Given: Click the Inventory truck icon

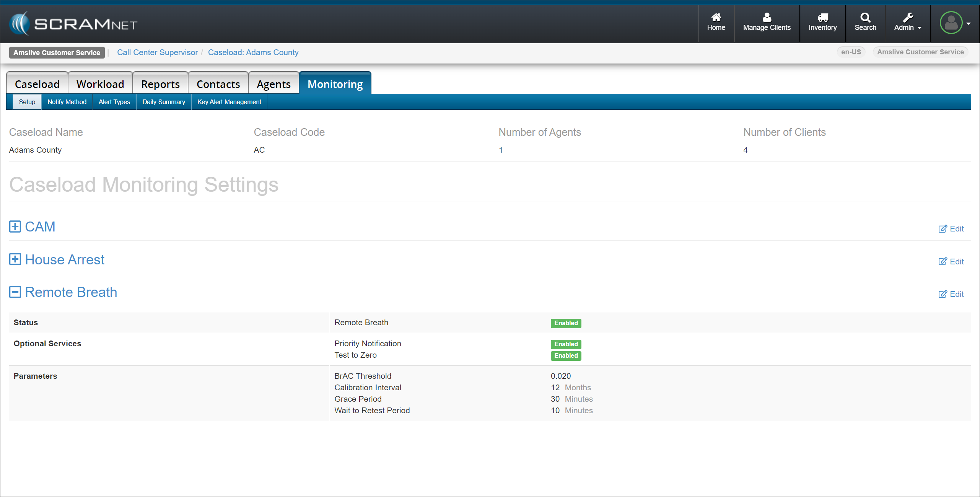Looking at the screenshot, I should [x=822, y=17].
